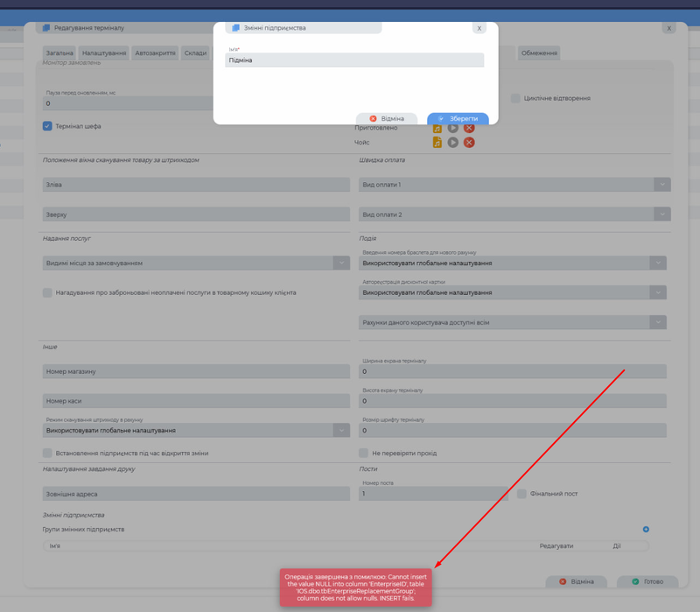Play the Приготовлено sound

pyautogui.click(x=453, y=128)
